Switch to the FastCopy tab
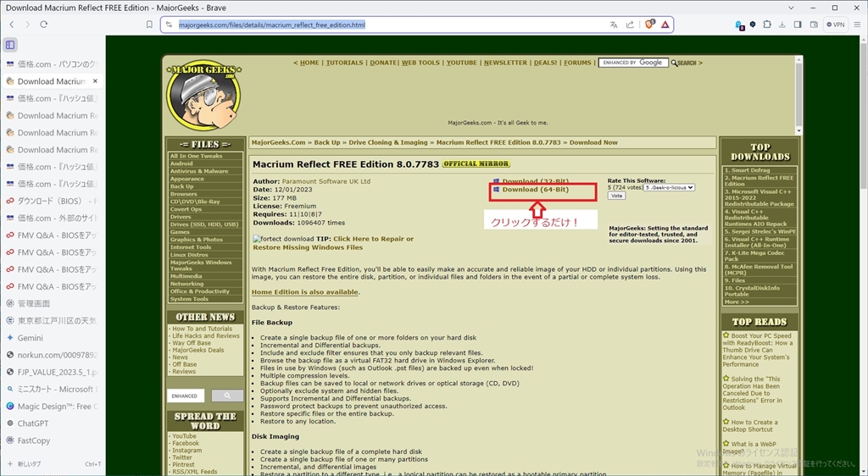868x476 pixels. pos(53,440)
